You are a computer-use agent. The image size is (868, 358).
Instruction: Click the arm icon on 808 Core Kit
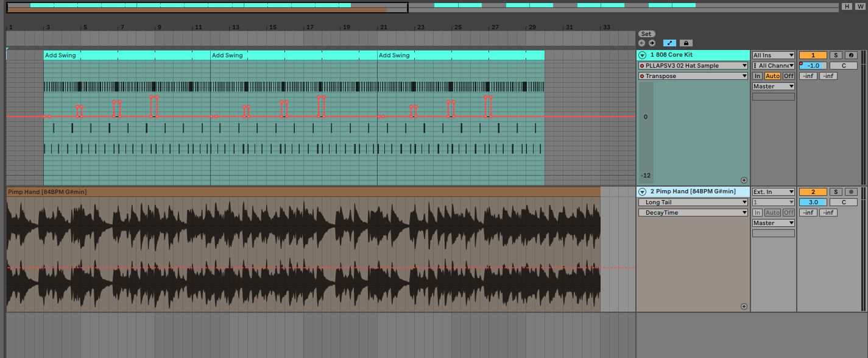[851, 54]
